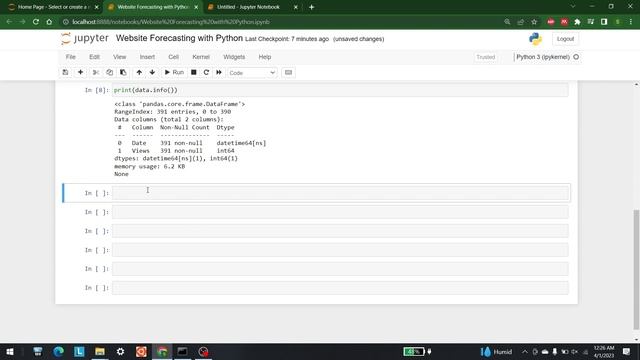Click the 'RangeIndex: 391 entries' output line

(173, 111)
